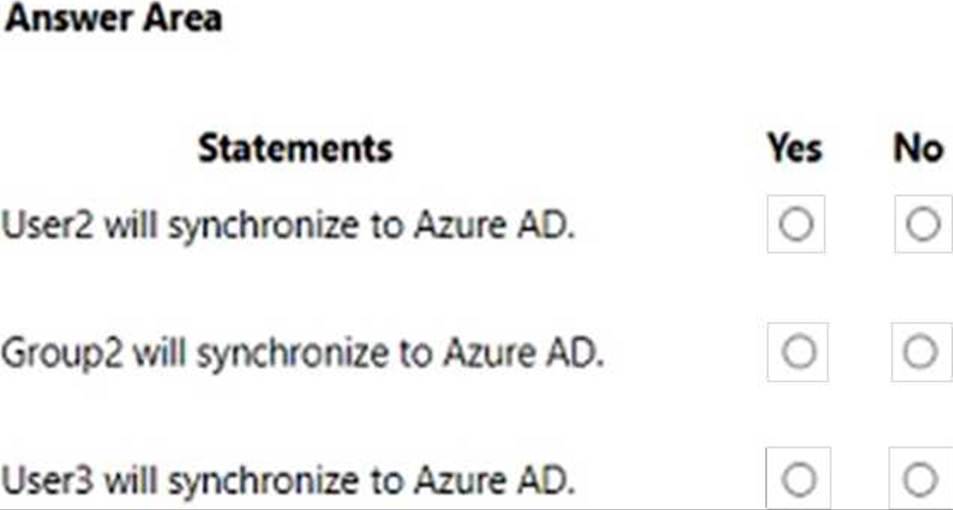Click the User3 synchronize statement text
This screenshot has width=953, height=510.
[x=287, y=481]
